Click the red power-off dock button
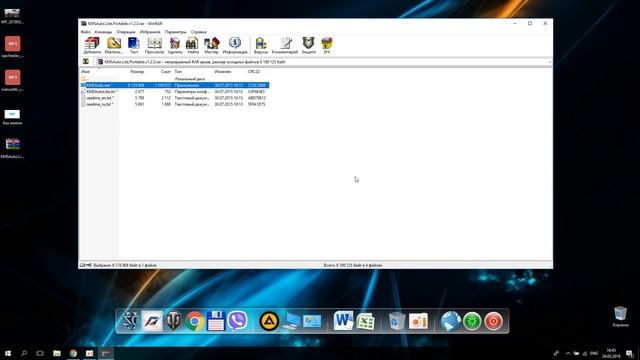Image resolution: width=640 pixels, height=360 pixels. [493, 321]
